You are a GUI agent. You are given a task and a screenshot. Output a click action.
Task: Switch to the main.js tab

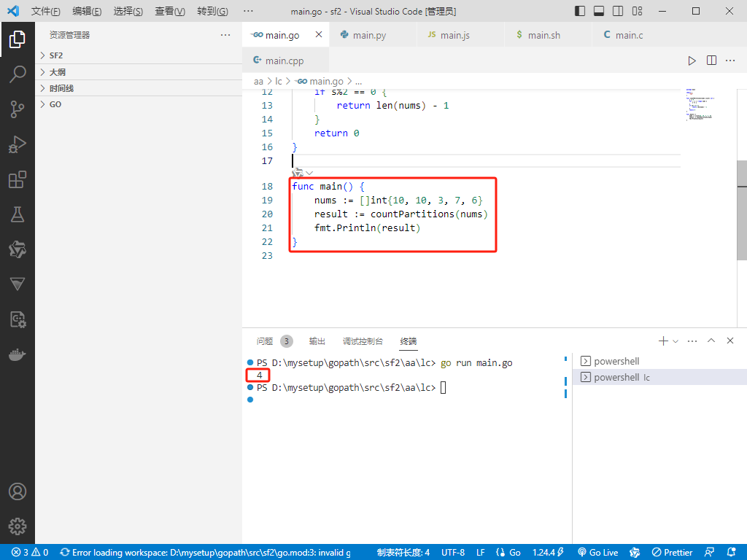click(x=460, y=35)
